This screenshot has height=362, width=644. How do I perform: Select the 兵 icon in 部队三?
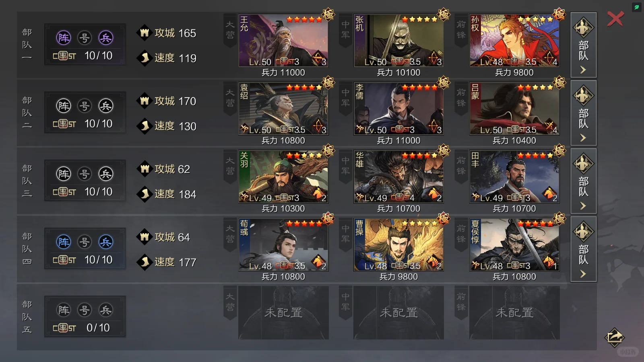tap(105, 174)
